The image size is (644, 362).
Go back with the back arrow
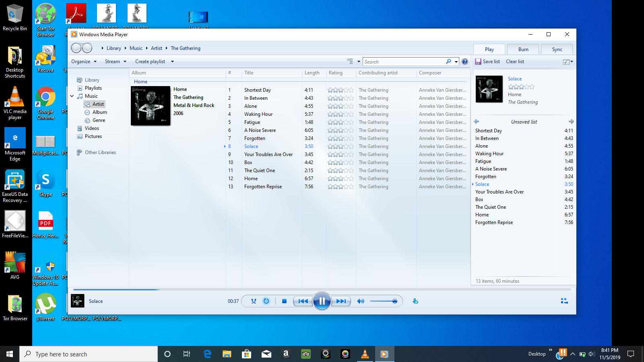click(76, 48)
